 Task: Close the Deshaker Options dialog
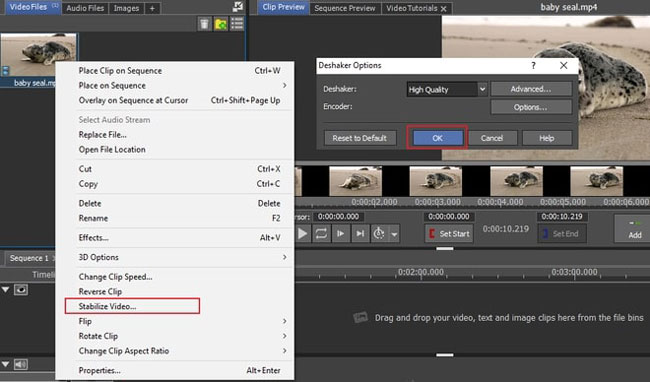coord(563,65)
